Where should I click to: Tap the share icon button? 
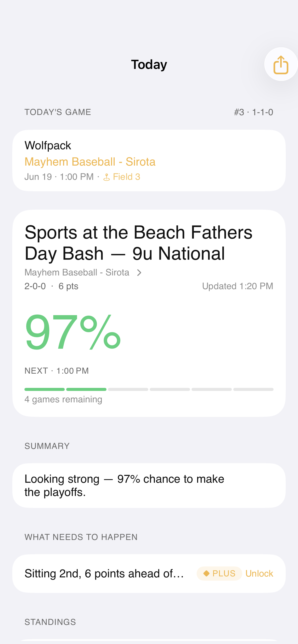(x=281, y=64)
